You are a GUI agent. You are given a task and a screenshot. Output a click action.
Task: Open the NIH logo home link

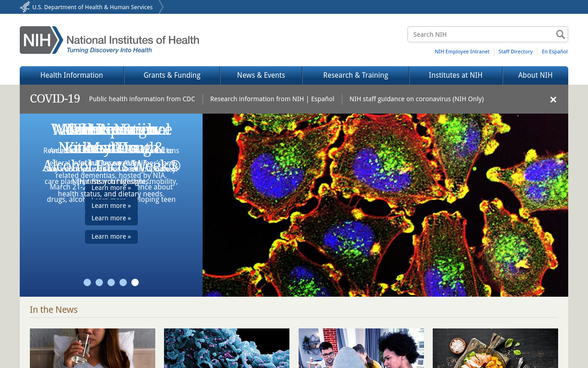pyautogui.click(x=109, y=40)
